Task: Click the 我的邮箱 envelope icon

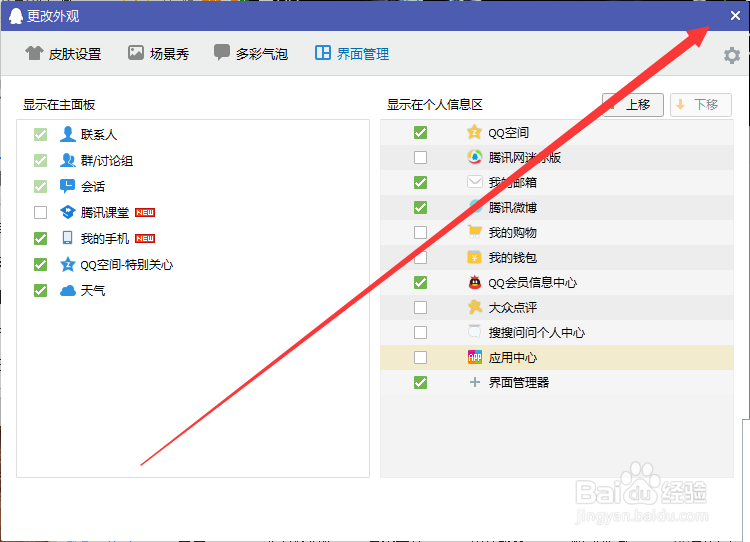Action: point(474,182)
